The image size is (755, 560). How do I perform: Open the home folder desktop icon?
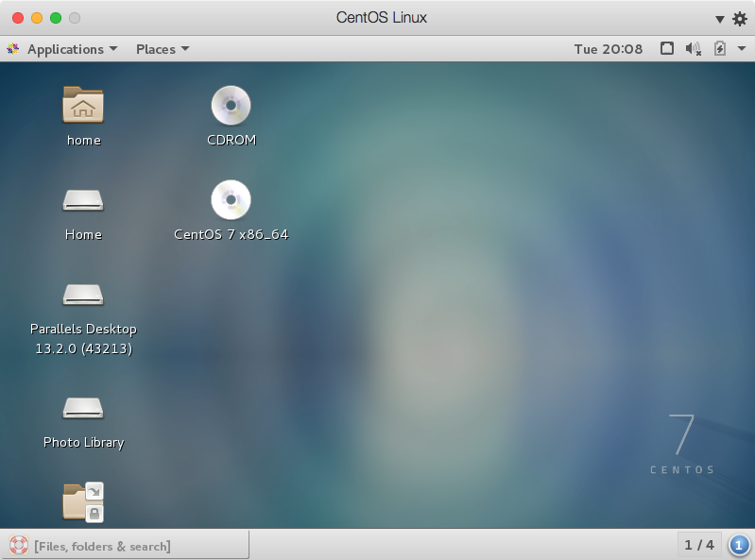pos(83,105)
